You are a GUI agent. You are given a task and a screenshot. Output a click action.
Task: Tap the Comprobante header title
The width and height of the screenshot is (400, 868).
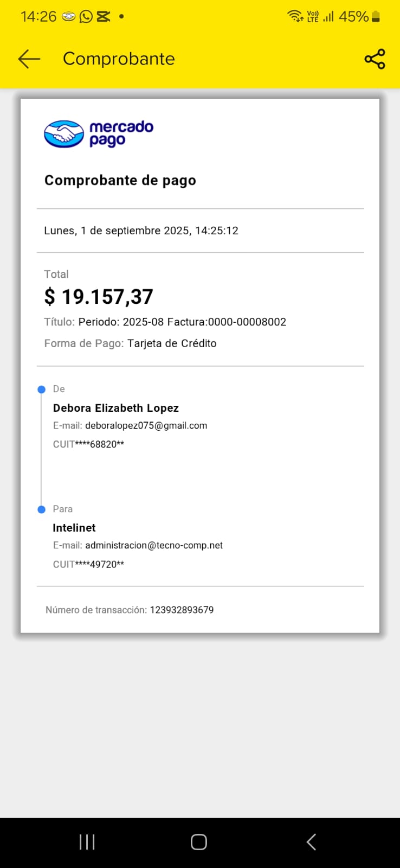(x=119, y=59)
